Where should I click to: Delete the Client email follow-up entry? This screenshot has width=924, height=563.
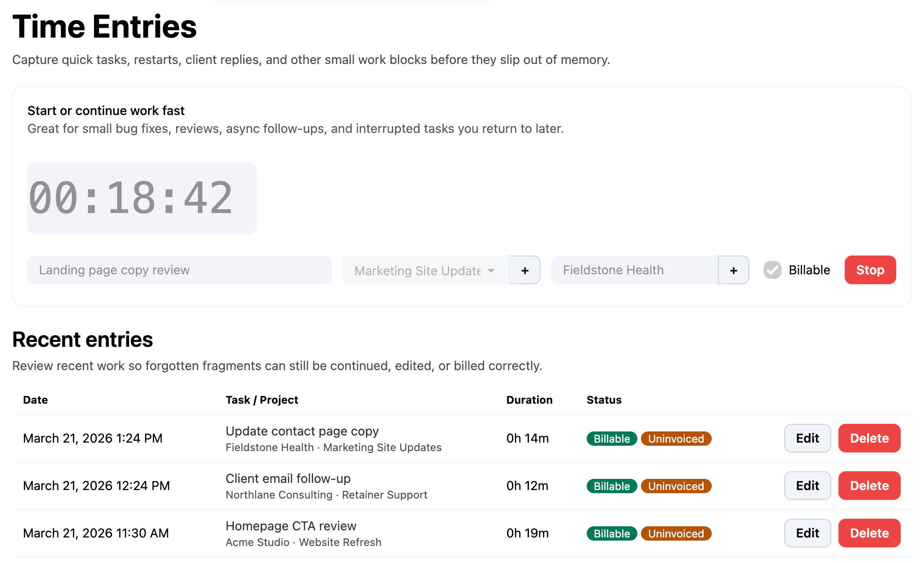[x=869, y=486]
